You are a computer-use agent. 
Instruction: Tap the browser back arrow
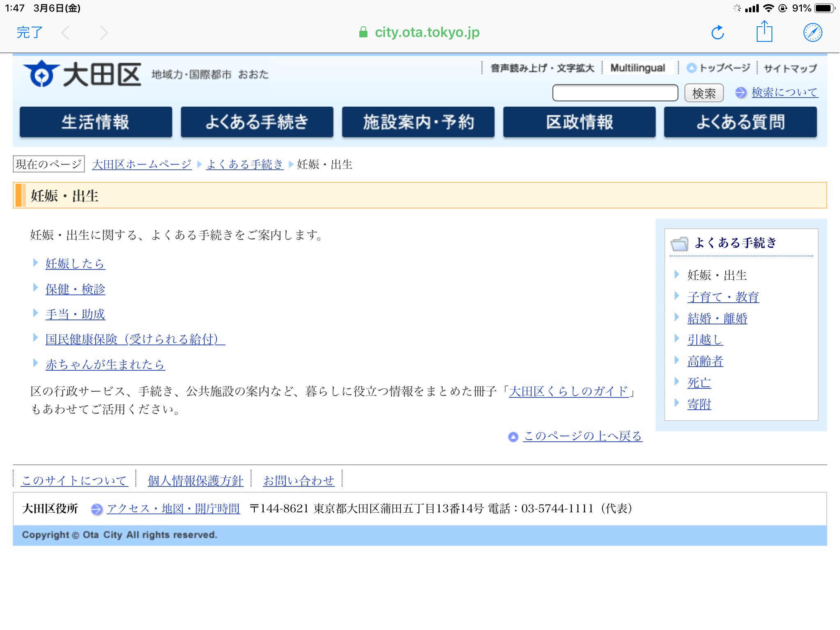(x=66, y=33)
